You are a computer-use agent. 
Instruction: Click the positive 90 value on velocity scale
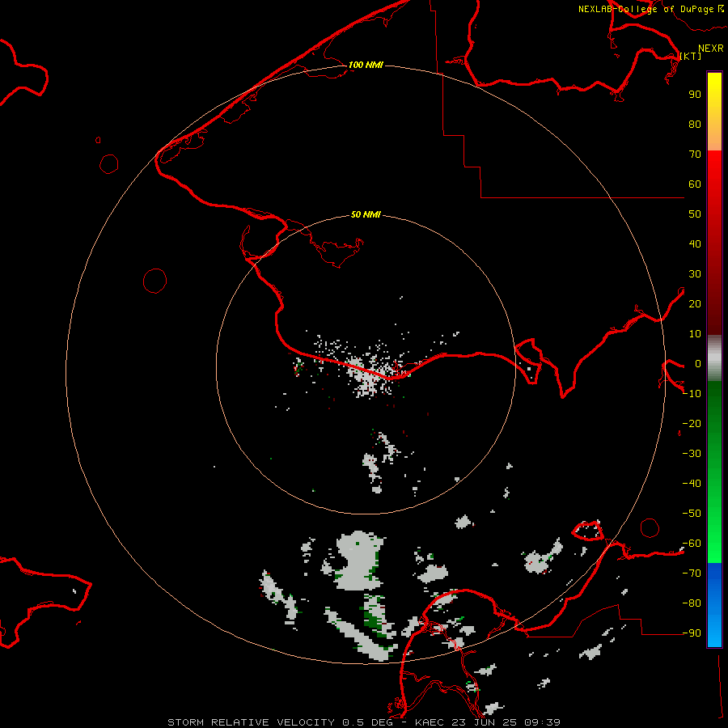point(695,95)
